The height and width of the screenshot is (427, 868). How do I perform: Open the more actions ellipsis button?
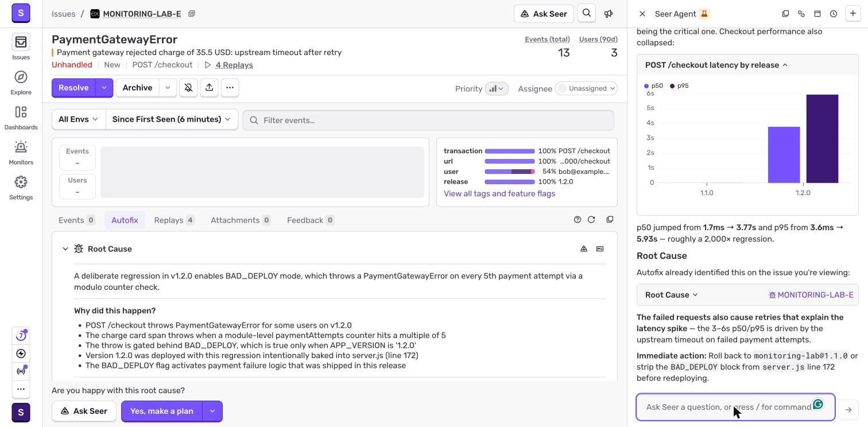(x=230, y=88)
